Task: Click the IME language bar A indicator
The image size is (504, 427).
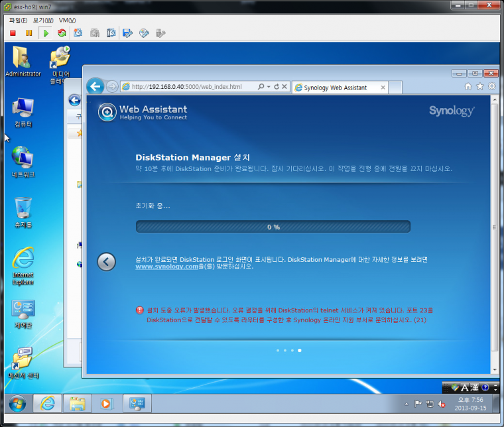Action: pos(465,388)
